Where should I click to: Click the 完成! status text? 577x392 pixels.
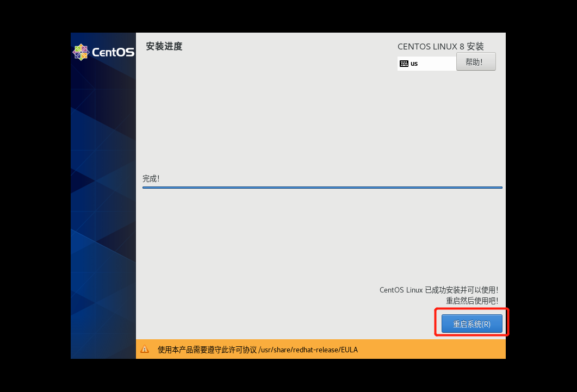coord(151,179)
